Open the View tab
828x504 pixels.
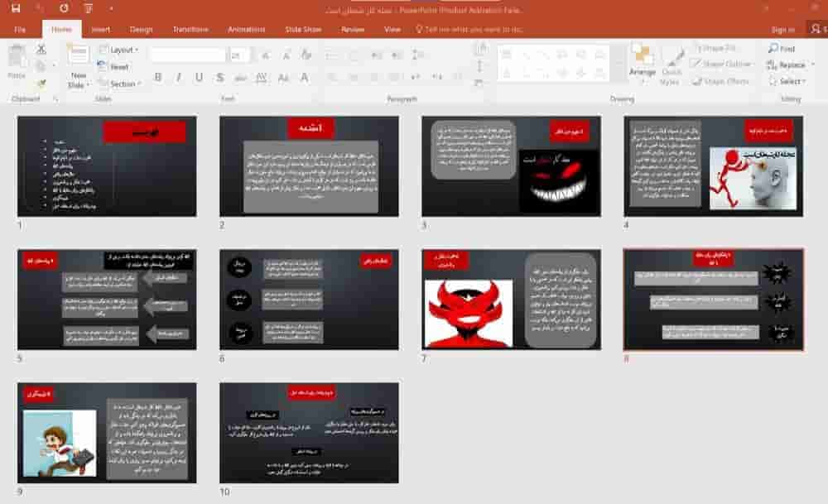coord(392,30)
